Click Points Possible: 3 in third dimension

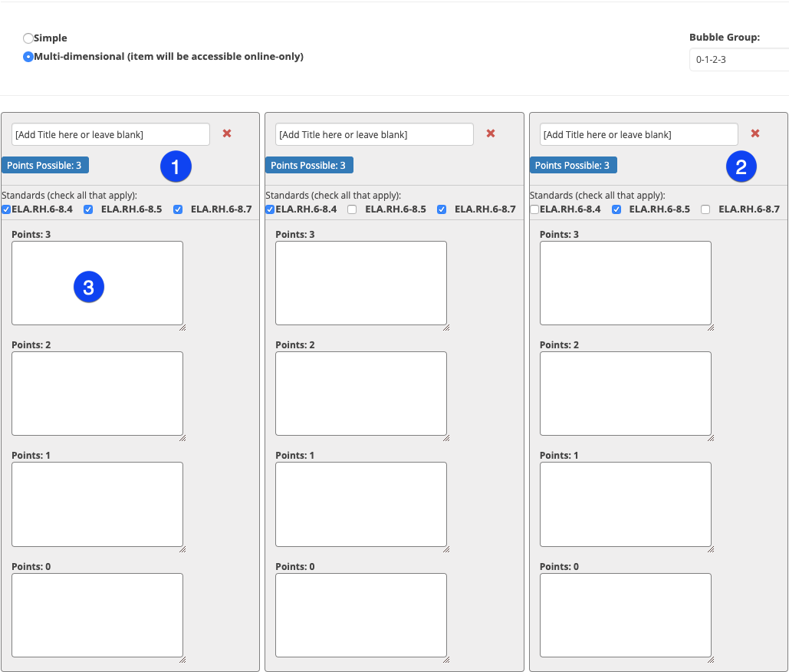pos(573,165)
